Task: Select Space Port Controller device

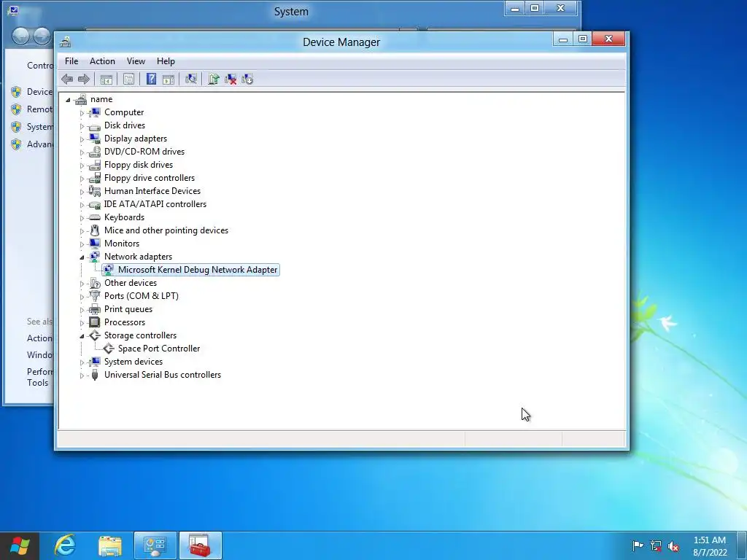Action: tap(158, 349)
